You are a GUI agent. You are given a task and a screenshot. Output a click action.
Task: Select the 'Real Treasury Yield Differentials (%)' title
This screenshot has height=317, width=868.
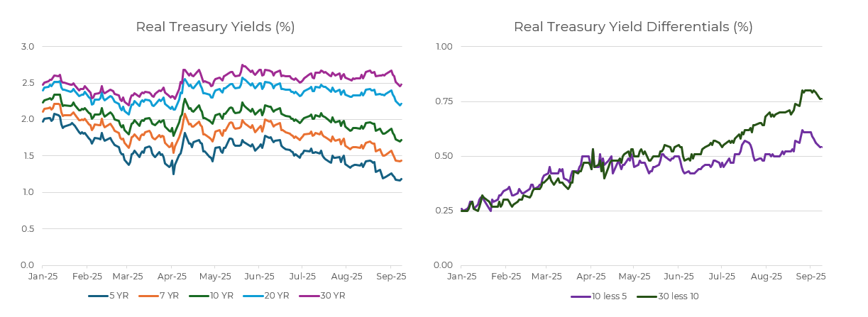633,27
